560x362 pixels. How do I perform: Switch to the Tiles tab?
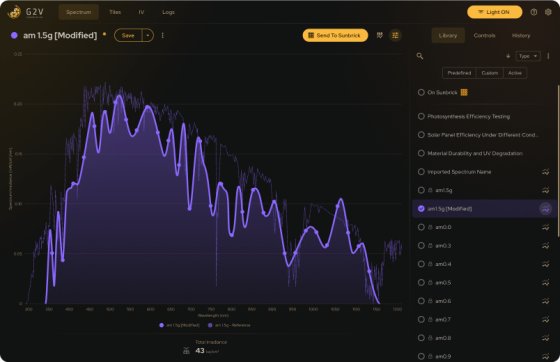[x=115, y=12]
